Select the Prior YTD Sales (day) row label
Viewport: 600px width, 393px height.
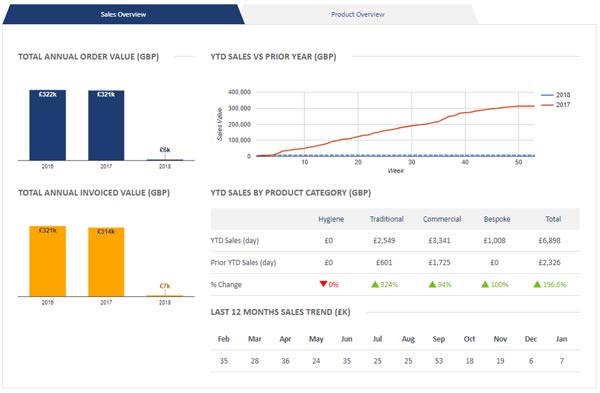(x=243, y=263)
